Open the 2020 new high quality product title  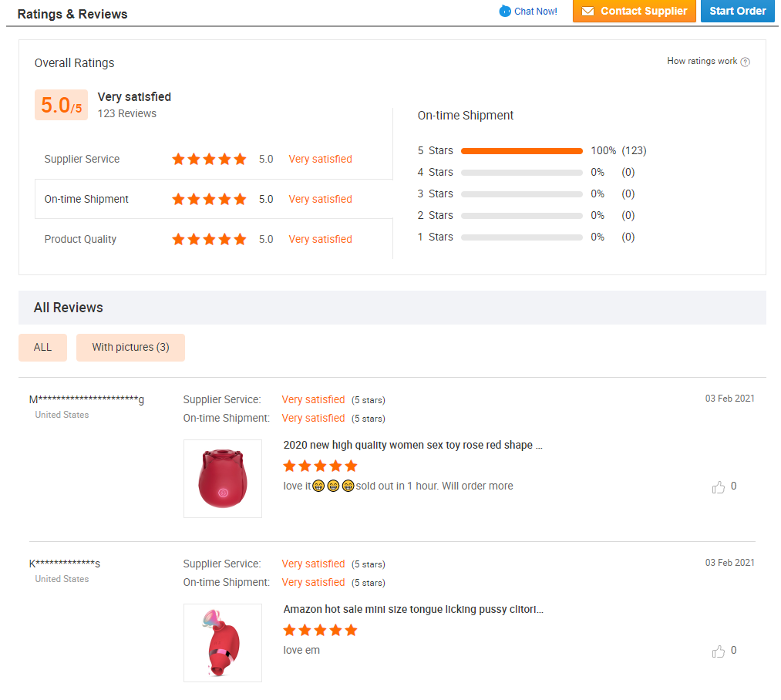413,445
